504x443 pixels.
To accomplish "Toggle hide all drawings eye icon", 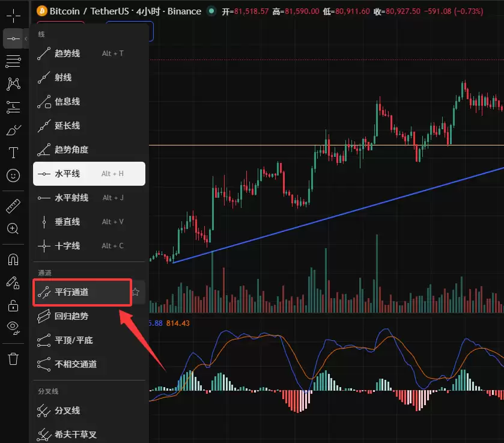I will [13, 328].
